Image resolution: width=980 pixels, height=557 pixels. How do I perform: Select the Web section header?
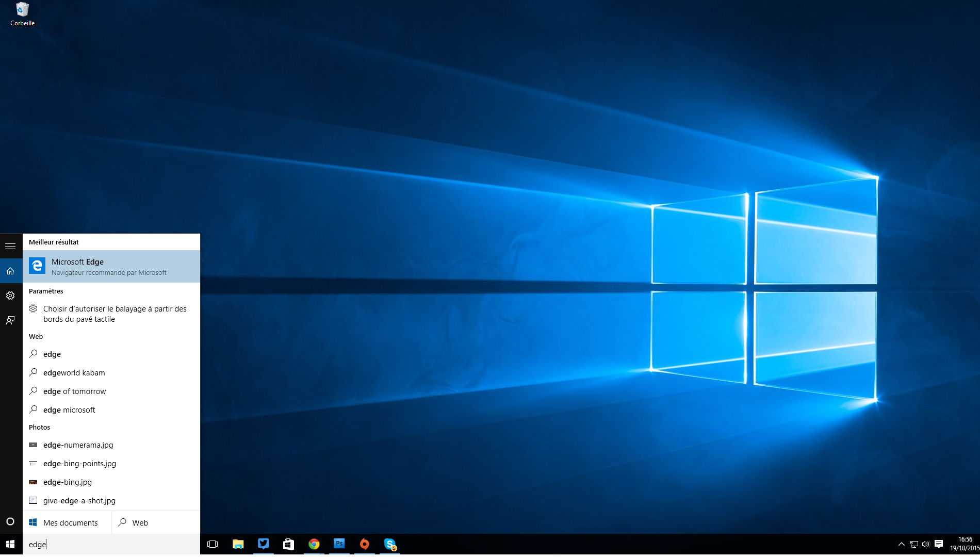click(x=36, y=336)
